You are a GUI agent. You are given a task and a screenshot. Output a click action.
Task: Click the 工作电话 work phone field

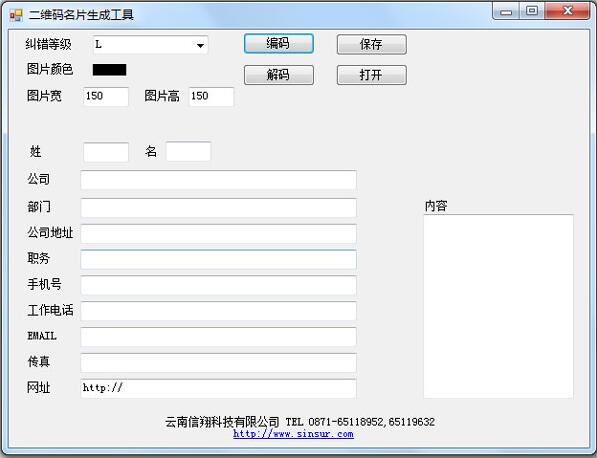(x=219, y=311)
